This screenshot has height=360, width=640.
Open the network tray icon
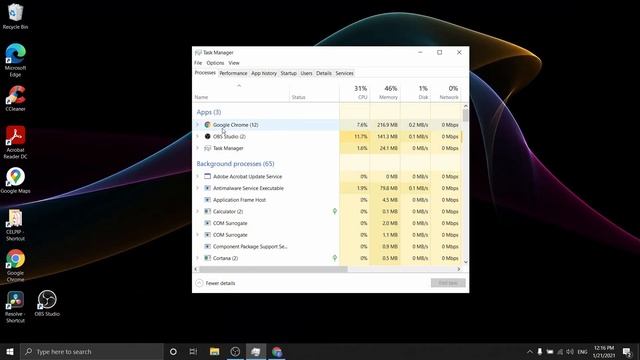click(x=560, y=351)
